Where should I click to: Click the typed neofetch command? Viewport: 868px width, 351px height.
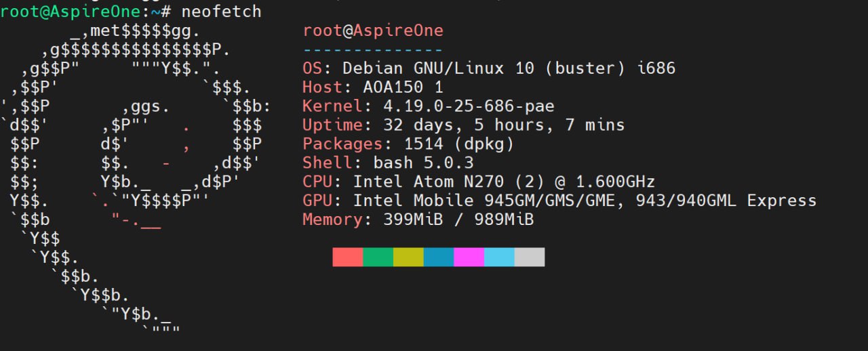click(x=221, y=12)
